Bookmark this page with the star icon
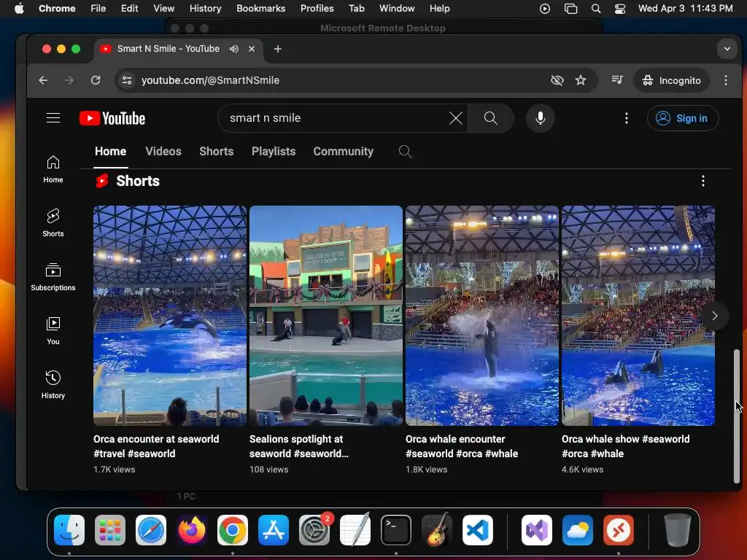This screenshot has height=560, width=747. point(580,80)
